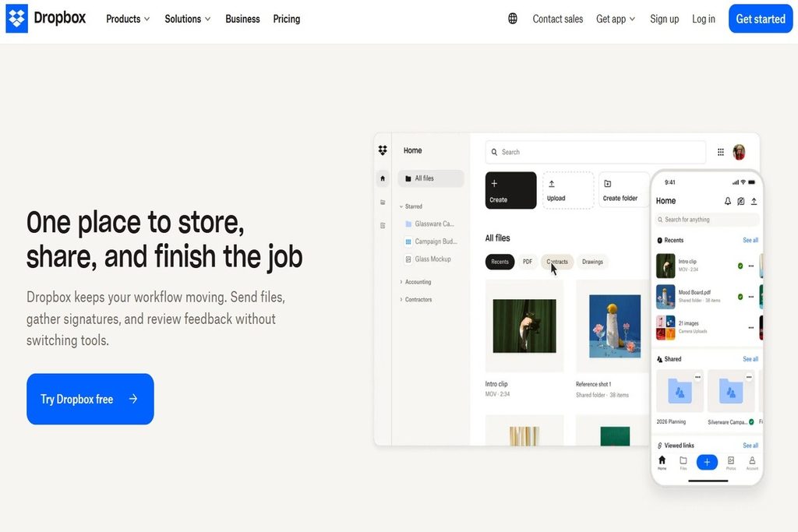
Task: Click the Log in link
Action: pyautogui.click(x=704, y=19)
